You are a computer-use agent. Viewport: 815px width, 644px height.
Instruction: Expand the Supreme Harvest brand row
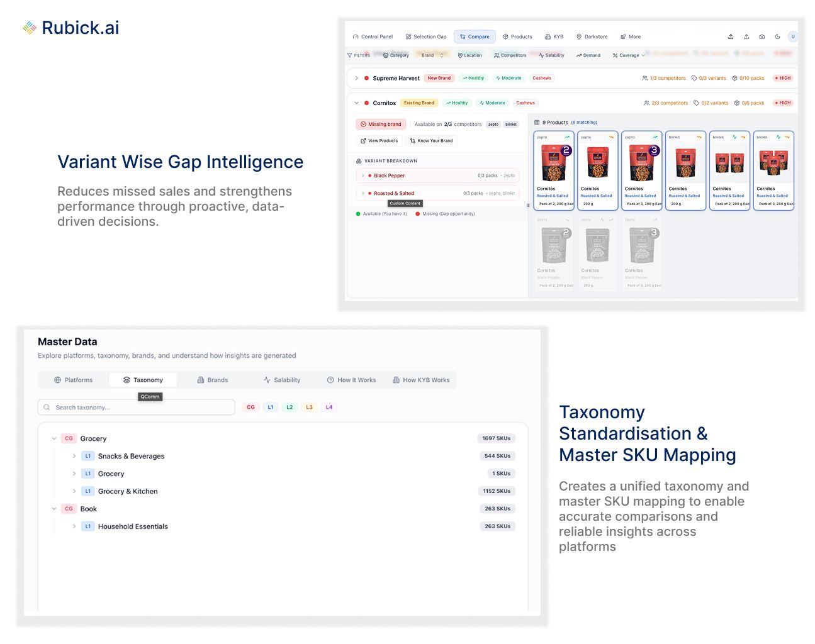coord(356,79)
